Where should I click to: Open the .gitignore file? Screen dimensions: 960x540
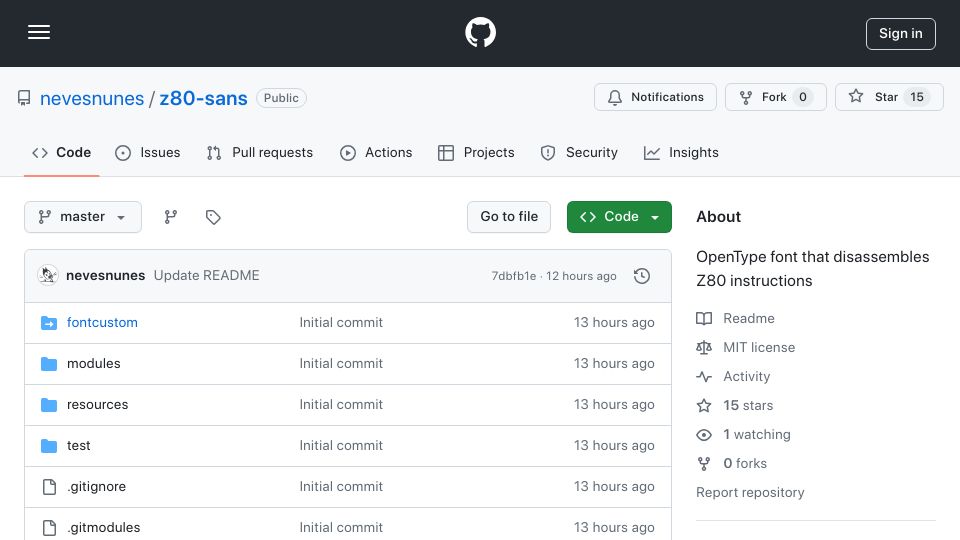click(x=96, y=487)
